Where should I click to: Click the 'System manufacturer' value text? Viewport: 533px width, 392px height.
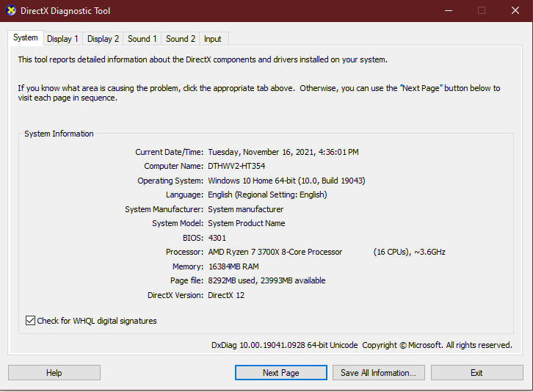246,209
